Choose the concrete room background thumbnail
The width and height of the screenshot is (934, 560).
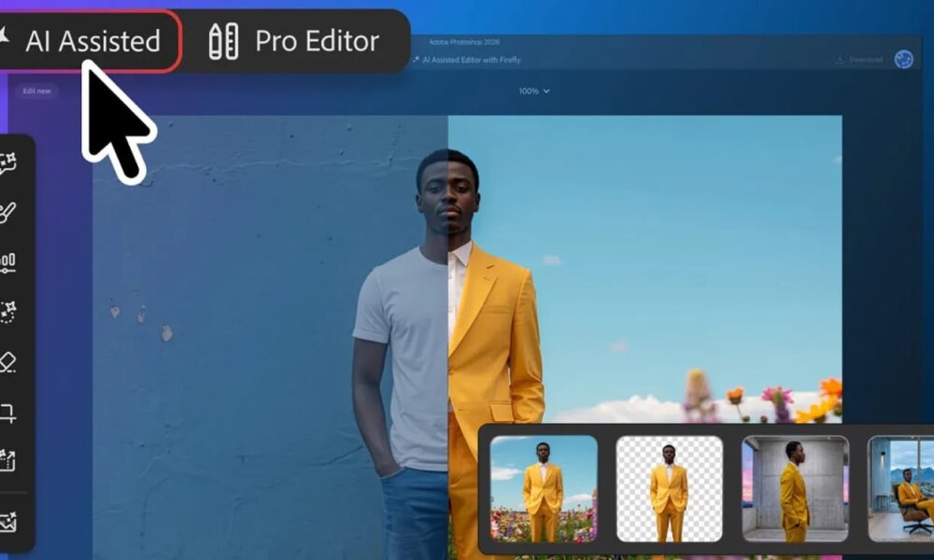[795, 488]
